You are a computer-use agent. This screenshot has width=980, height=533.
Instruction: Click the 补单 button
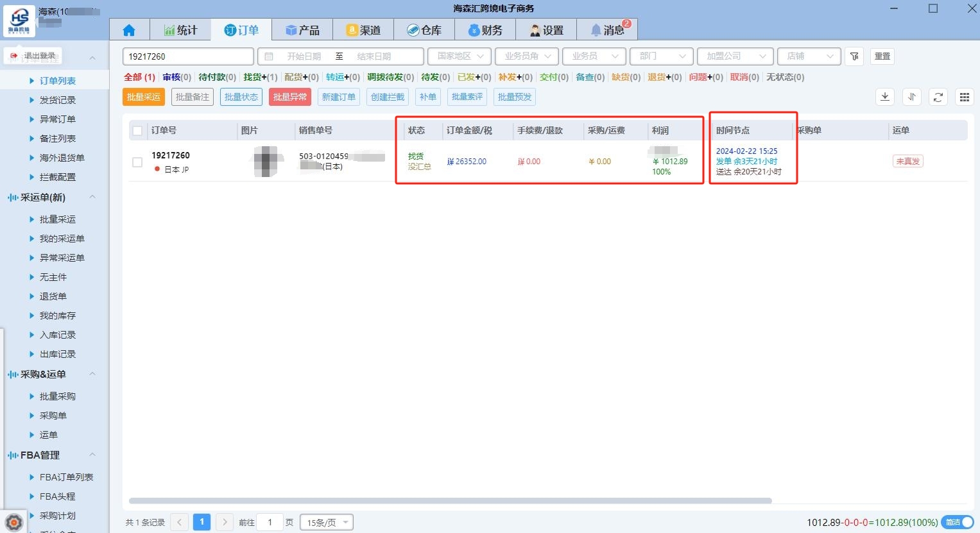pyautogui.click(x=428, y=97)
